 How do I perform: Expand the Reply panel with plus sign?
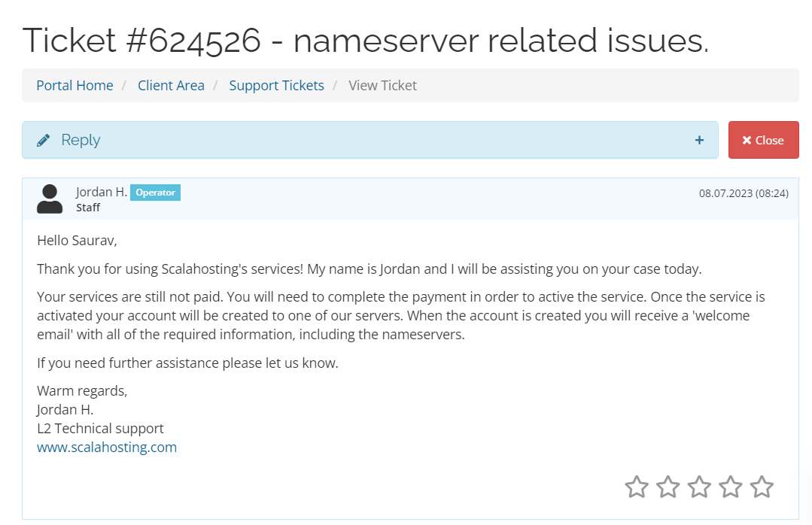(x=699, y=140)
